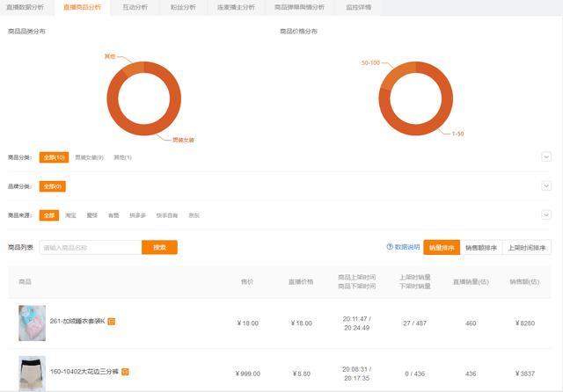The image size is (563, 392).
Task: Click the 460 live sales value
Action: 471,323
